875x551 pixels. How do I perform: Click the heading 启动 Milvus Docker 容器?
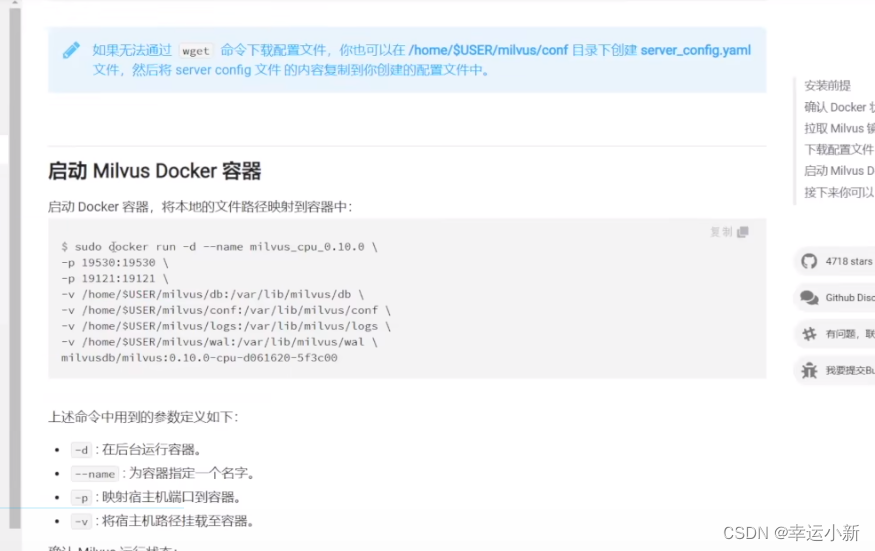pyautogui.click(x=155, y=171)
